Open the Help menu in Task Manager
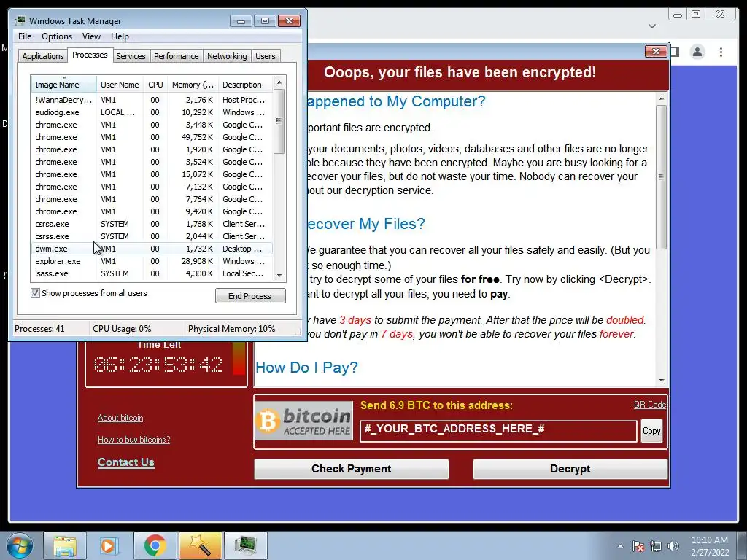 pos(120,36)
